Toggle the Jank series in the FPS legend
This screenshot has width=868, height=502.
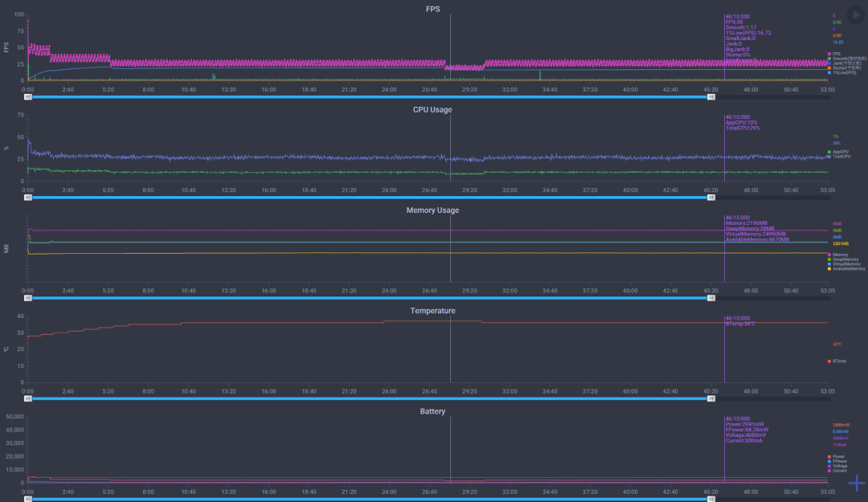click(845, 63)
